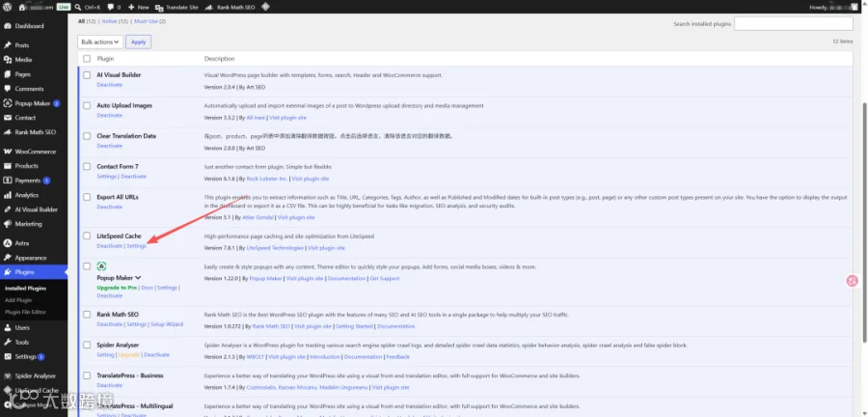The height and width of the screenshot is (417, 868).
Task: Click Upgrade to Pro for Popup Maker
Action: tap(117, 288)
